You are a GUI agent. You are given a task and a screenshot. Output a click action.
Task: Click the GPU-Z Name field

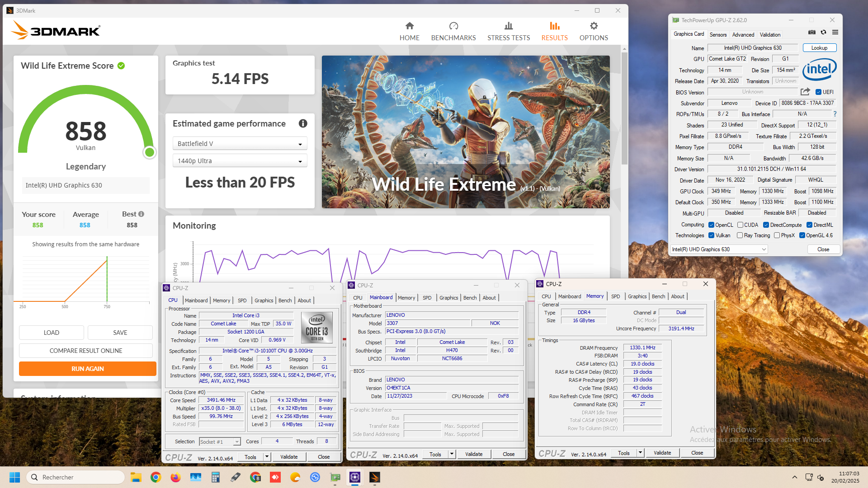point(753,48)
